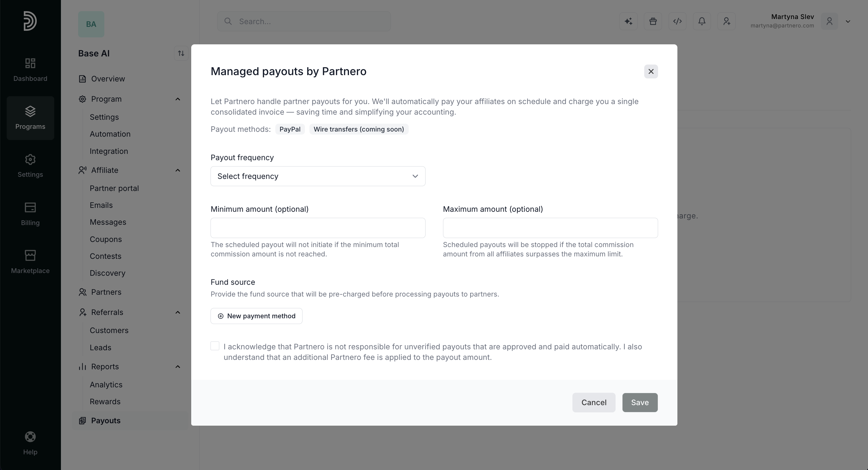
Task: Click the AI sparkle icon in header
Action: [x=629, y=21]
